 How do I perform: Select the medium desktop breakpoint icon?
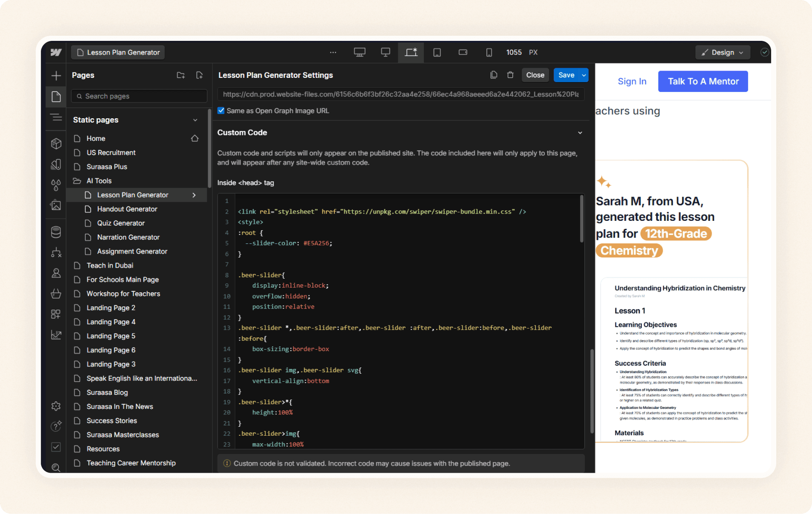coord(386,52)
